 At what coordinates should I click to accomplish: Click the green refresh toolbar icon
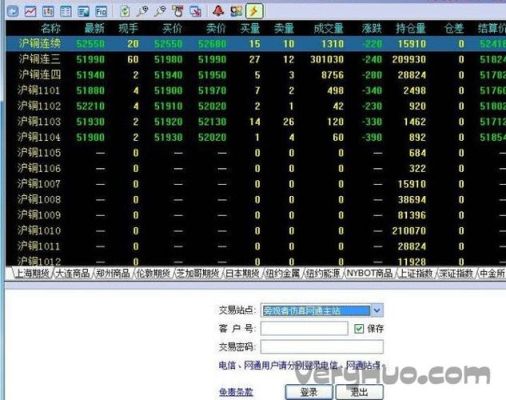(x=125, y=12)
